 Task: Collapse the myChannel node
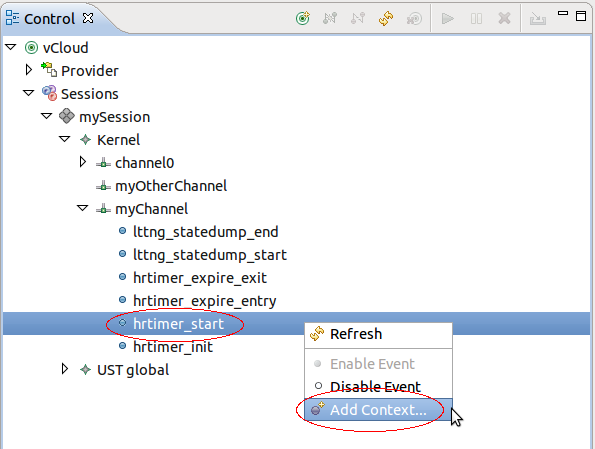82,208
